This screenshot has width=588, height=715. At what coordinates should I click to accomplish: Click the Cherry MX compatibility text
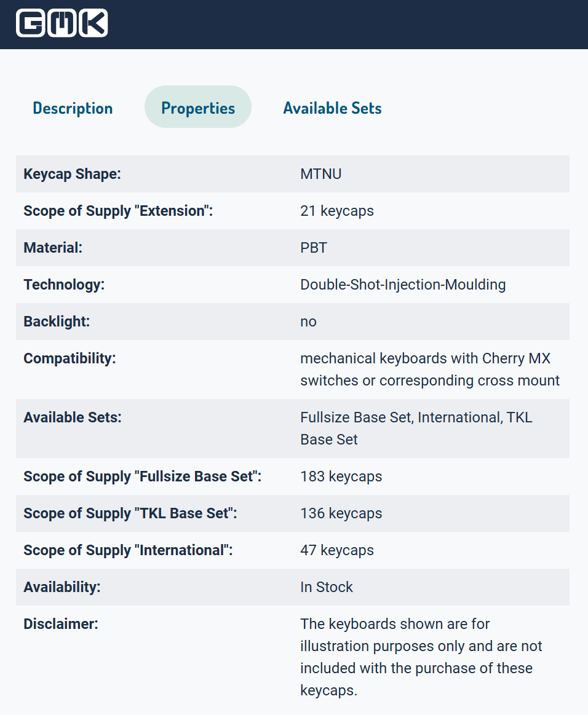430,369
